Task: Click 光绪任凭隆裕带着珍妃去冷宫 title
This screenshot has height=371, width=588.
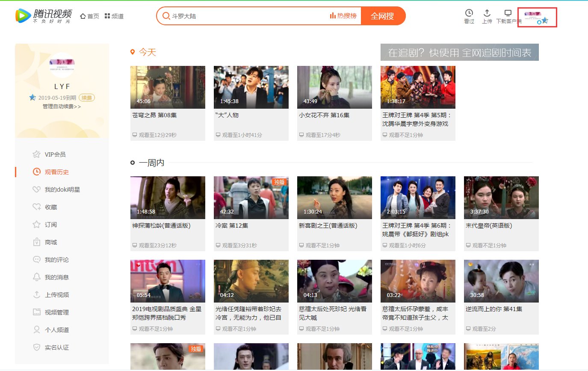Action: pos(248,313)
